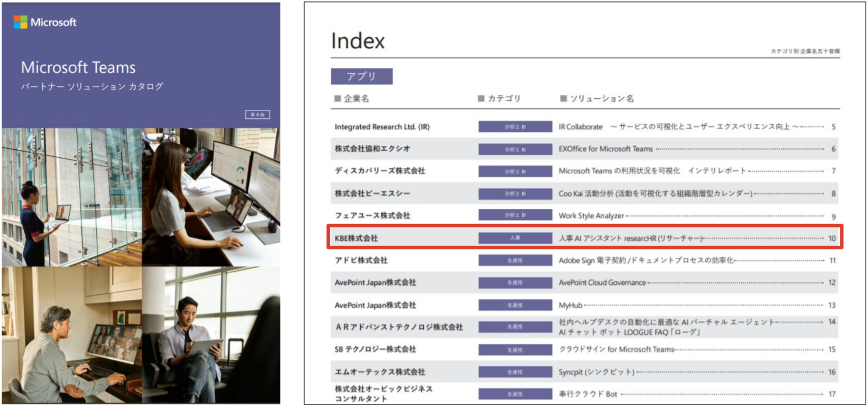The image size is (868, 406).
Task: Click the AvePoint Cloud Governance link
Action: 602,283
